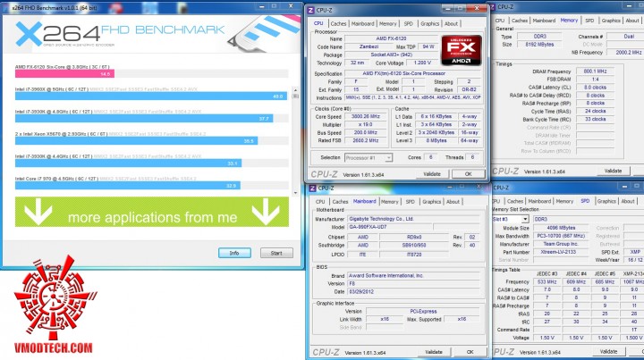This screenshot has width=644, height=360.
Task: Select the AMD FX-6120 pink result bar
Action: [64, 74]
